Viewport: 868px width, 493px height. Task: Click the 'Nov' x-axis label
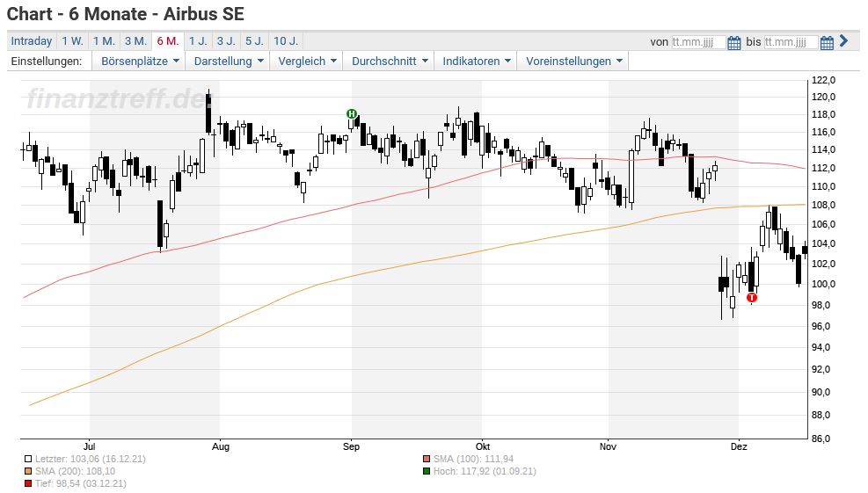(608, 446)
